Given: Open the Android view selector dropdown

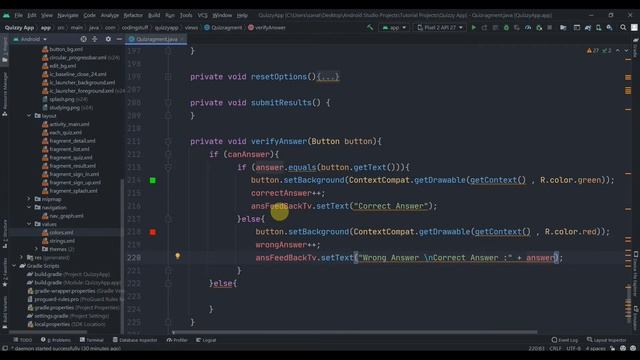Looking at the screenshot, I should coord(30,39).
